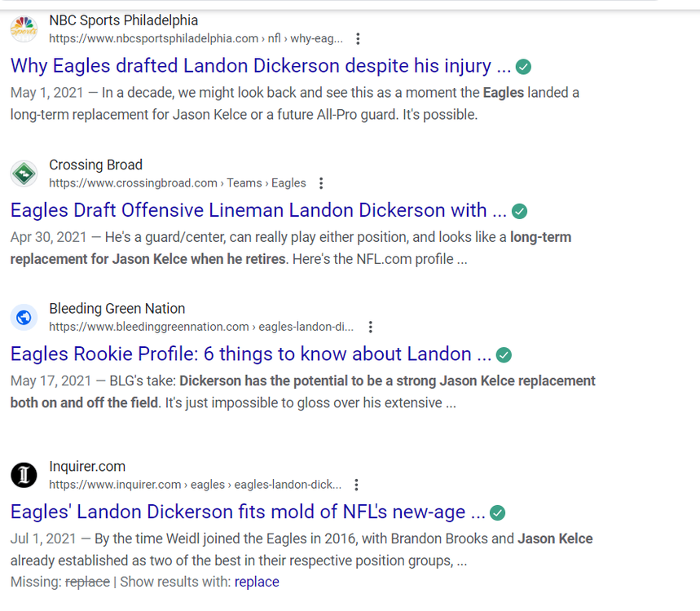Click the Inquirer.com site icon
Image resolution: width=700 pixels, height=611 pixels.
coord(24,475)
